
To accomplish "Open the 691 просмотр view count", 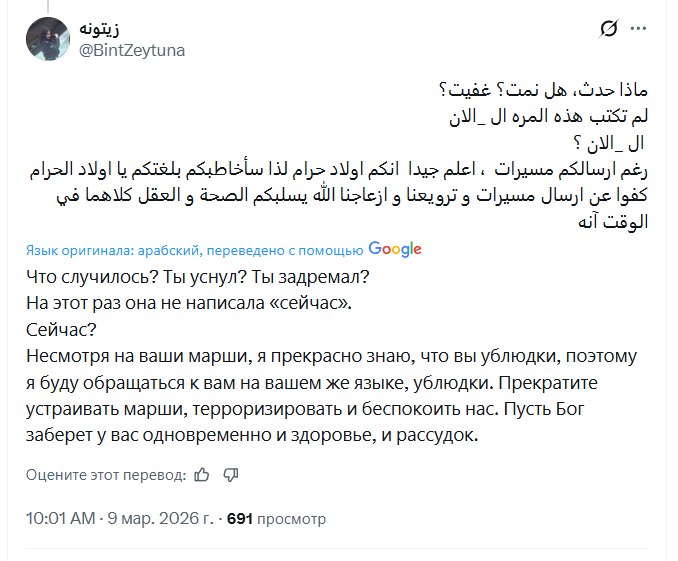I will (277, 519).
